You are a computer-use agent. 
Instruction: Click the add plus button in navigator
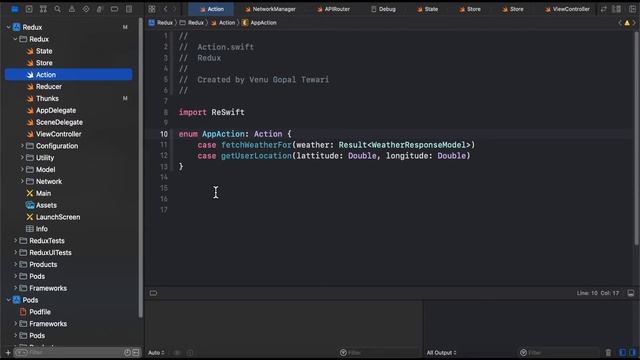pos(8,352)
